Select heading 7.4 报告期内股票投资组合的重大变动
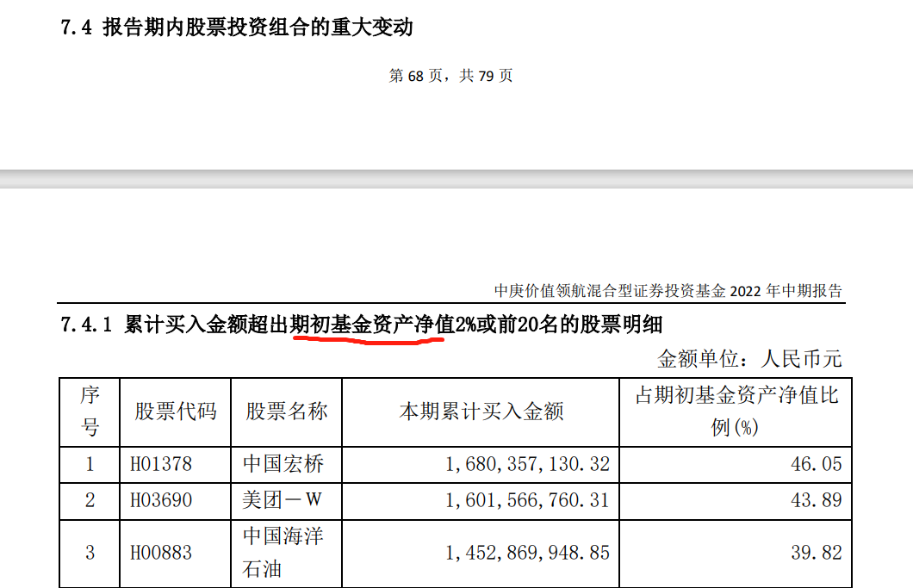 237,28
